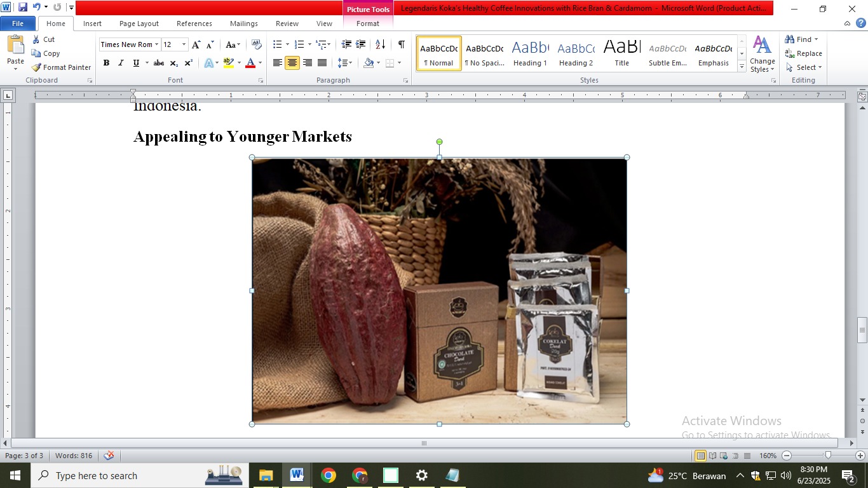Open the References tab

pos(194,24)
